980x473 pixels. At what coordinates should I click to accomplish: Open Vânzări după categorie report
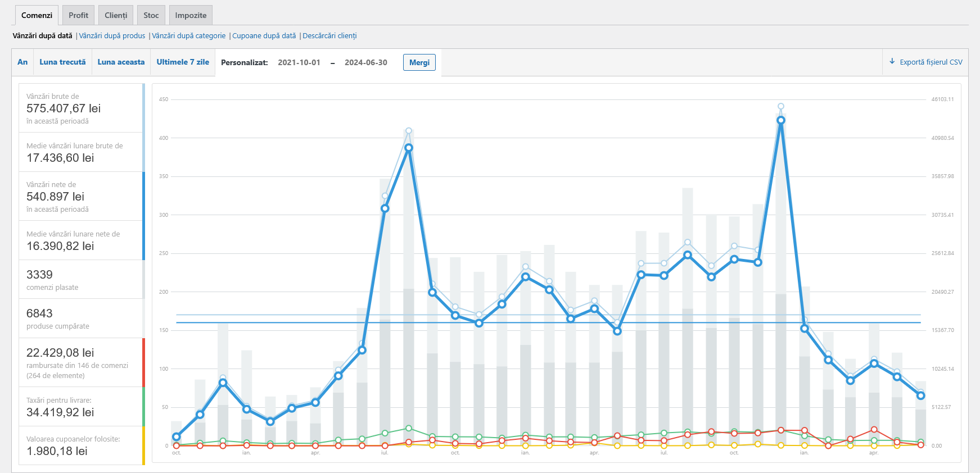(x=189, y=35)
